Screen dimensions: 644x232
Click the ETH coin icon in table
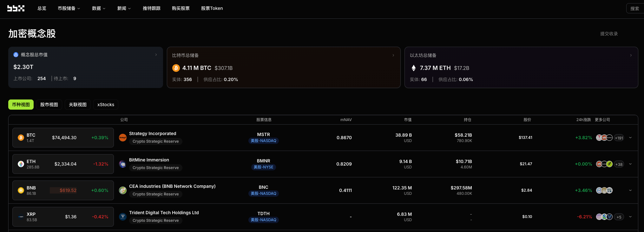point(21,164)
